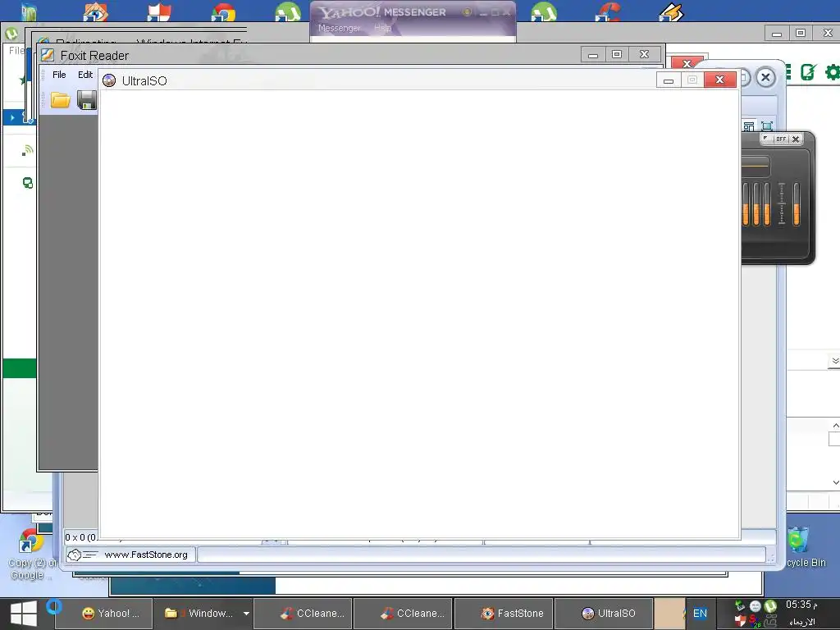Adjust the rightmost orange slider on the audio gadget
The width and height of the screenshot is (840, 630).
(797, 203)
